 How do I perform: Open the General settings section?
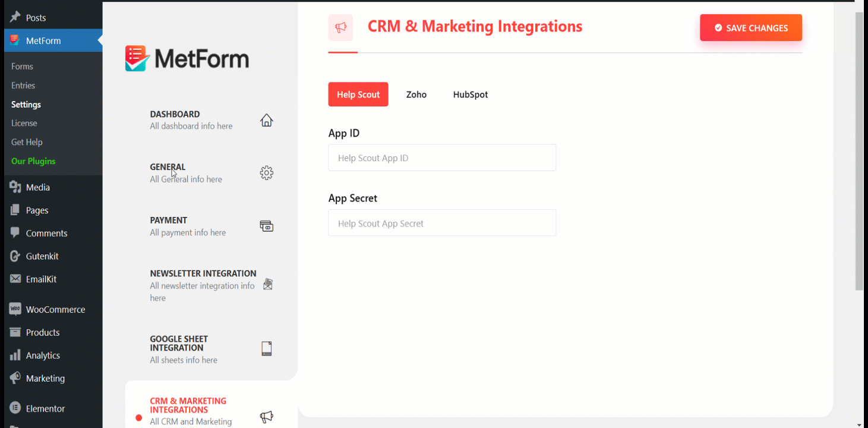pyautogui.click(x=211, y=173)
